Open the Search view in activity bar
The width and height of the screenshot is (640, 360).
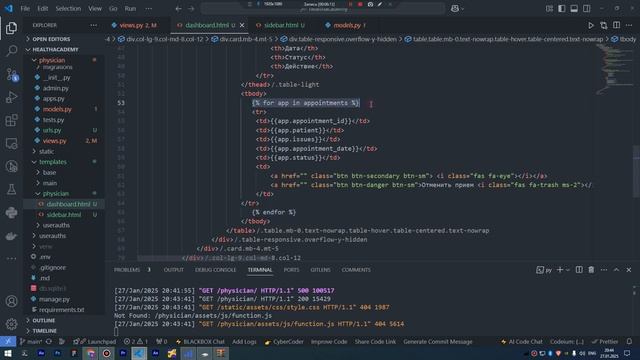pos(11,51)
